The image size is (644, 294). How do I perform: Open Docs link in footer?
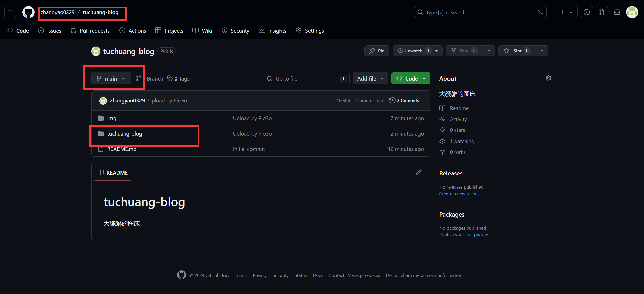click(318, 275)
